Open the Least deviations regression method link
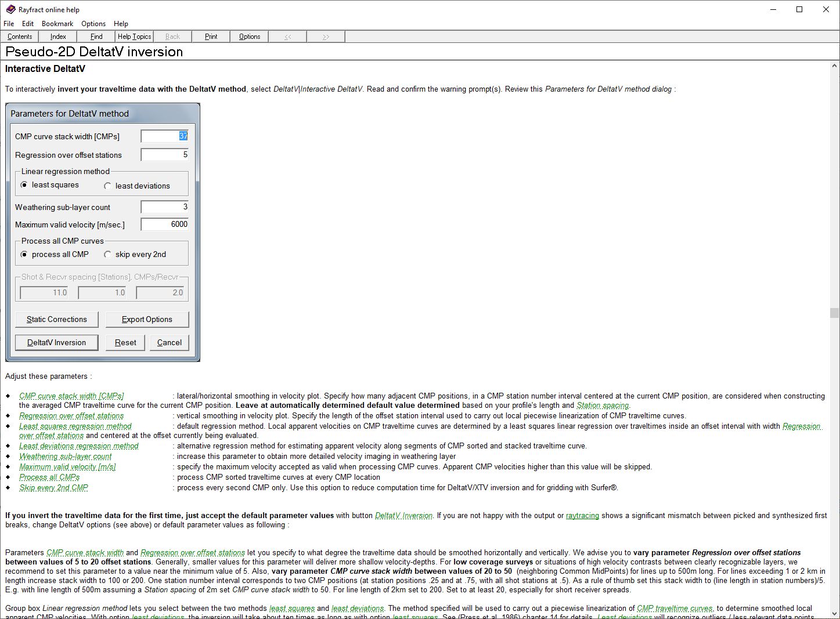Screen dimensions: 840x619 (x=79, y=446)
